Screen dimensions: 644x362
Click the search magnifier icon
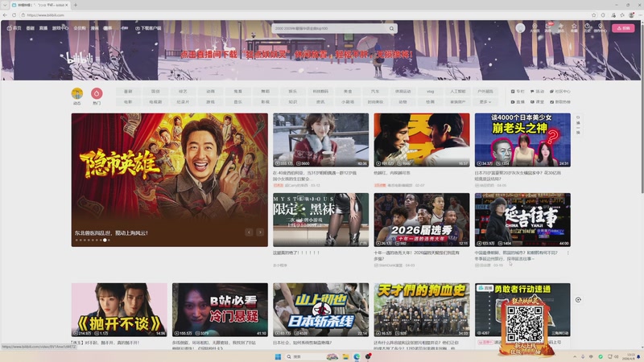pos(391,28)
